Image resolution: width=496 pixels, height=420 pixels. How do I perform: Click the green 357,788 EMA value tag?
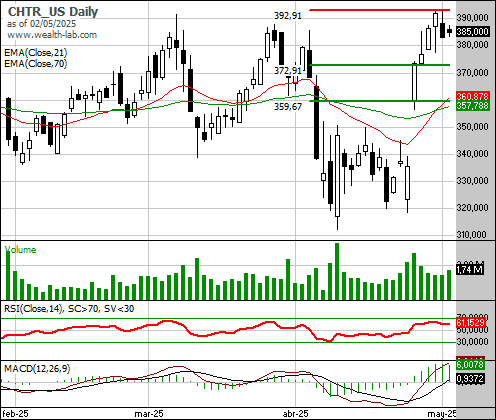(473, 106)
